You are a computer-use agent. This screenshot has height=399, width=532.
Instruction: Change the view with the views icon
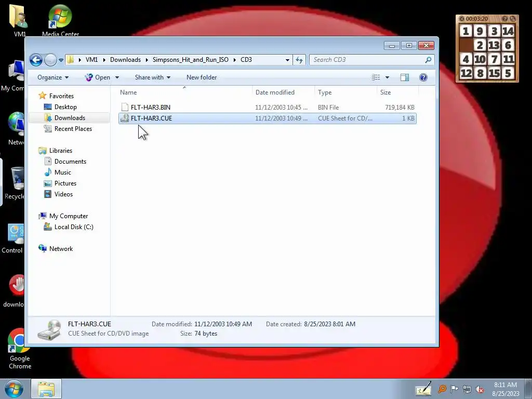376,77
